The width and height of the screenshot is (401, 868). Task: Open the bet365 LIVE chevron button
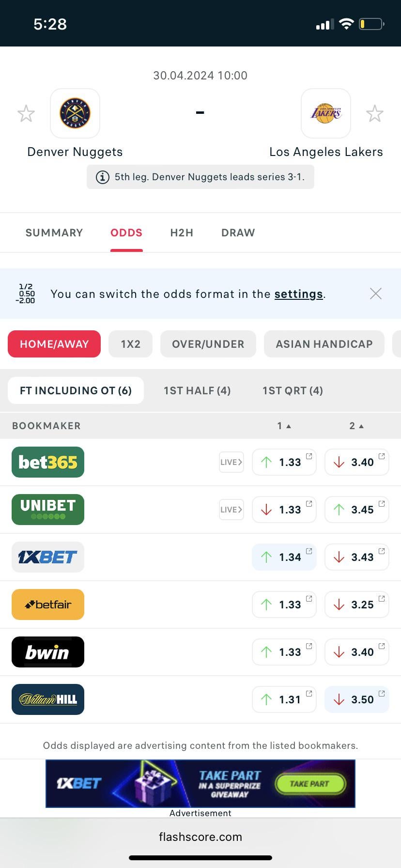coord(231,462)
